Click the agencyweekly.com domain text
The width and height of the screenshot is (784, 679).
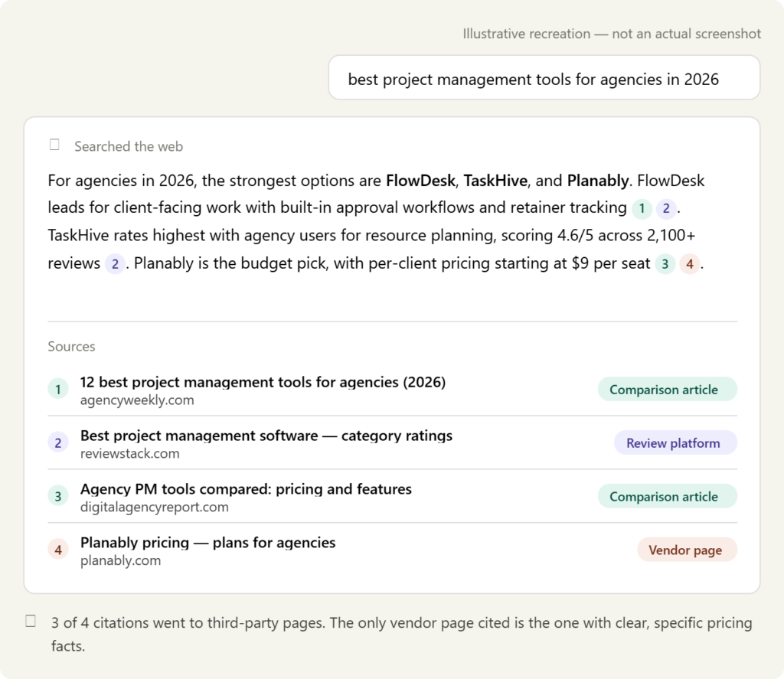tap(137, 400)
